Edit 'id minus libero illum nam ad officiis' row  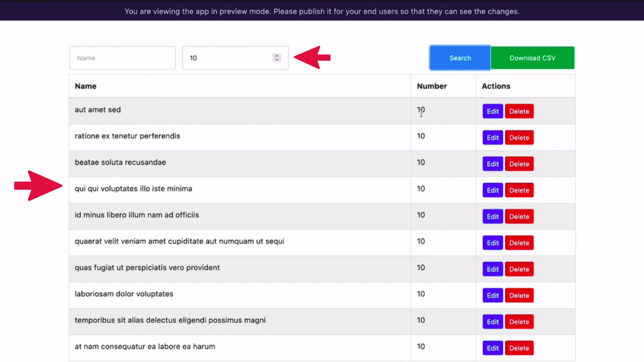tap(493, 217)
